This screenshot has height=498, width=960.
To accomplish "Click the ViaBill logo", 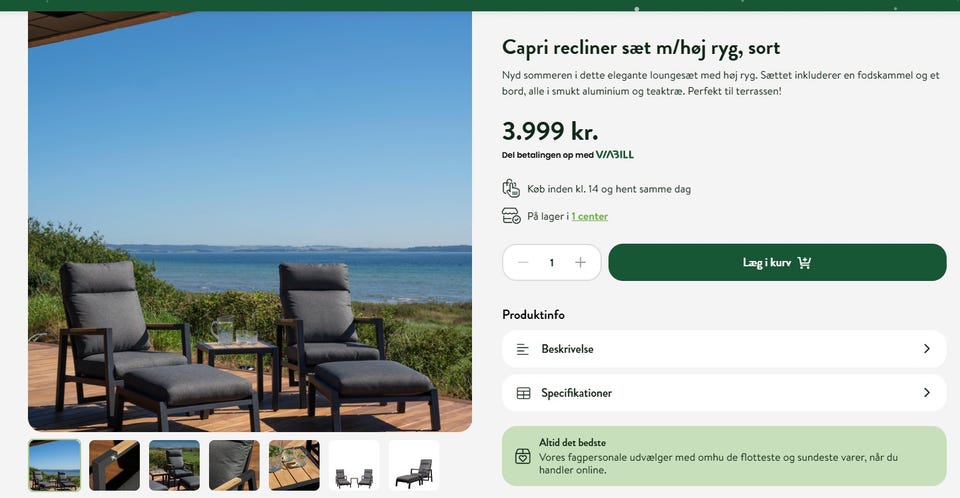I will pyautogui.click(x=615, y=155).
